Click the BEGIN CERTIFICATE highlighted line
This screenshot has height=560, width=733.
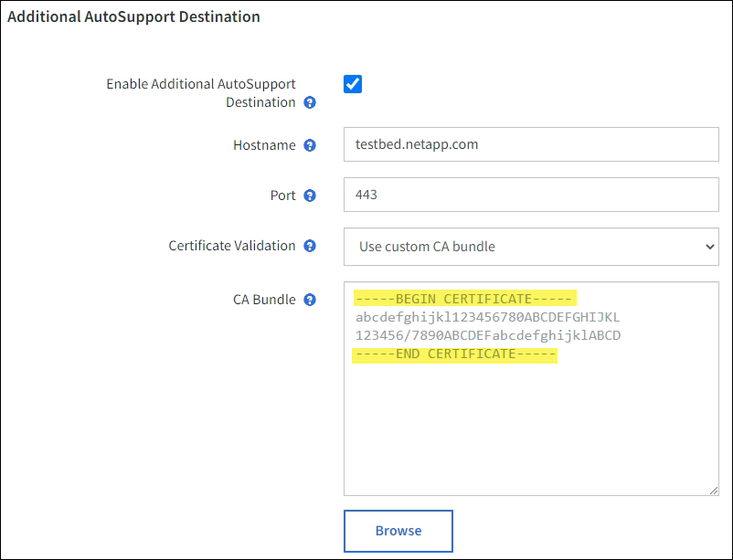465,300
